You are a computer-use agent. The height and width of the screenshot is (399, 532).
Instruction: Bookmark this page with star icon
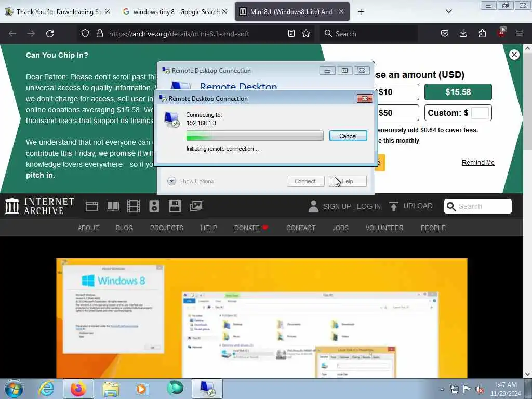(306, 33)
